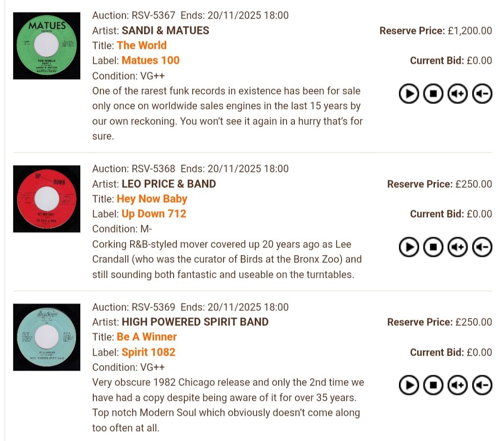Open The World title link
This screenshot has width=504, height=441.
[x=141, y=45]
